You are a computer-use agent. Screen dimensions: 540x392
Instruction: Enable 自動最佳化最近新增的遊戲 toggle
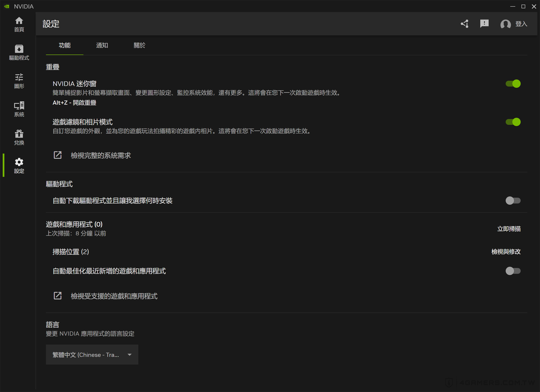point(513,271)
